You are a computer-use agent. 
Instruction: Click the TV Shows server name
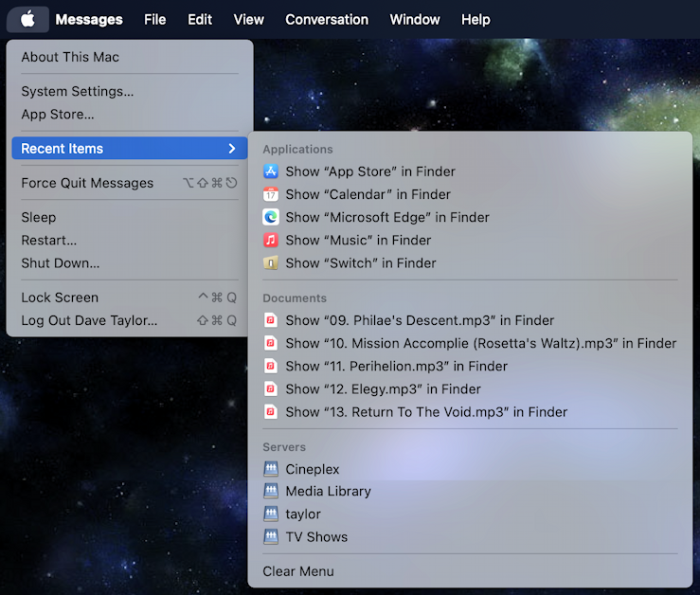pos(316,536)
